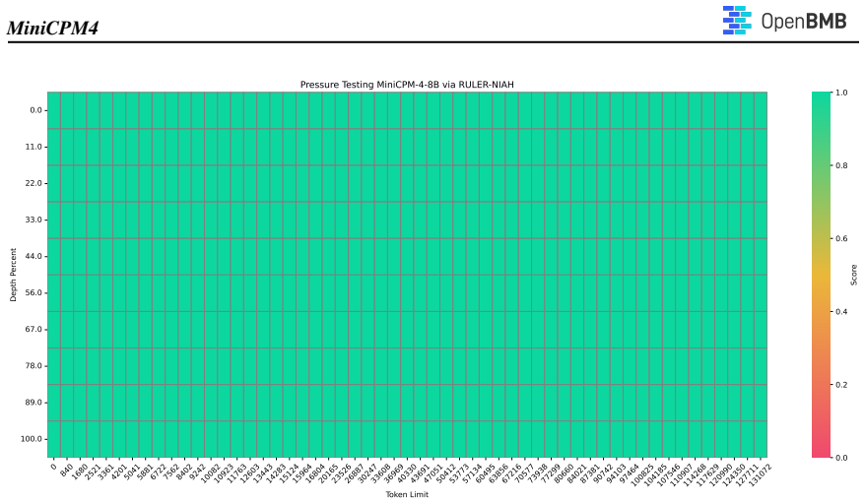The image size is (865, 504).
Task: Select chart title Pressure Testing MiniCPM-4-8B via RULER-NIAH
Action: [x=407, y=85]
